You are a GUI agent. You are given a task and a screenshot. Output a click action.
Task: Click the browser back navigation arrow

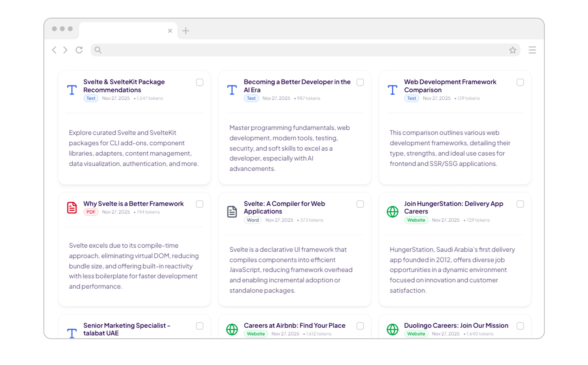(x=54, y=50)
